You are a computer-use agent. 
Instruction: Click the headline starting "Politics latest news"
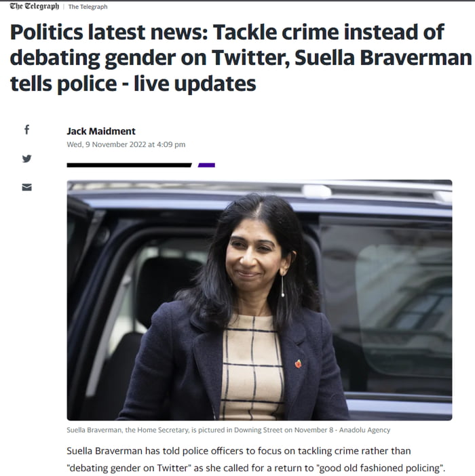pos(240,58)
